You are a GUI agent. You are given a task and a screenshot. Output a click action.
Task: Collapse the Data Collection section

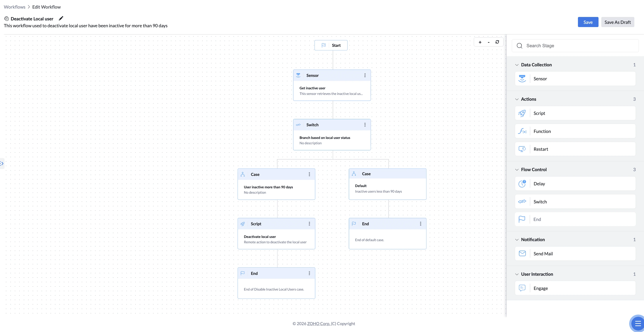(x=517, y=65)
